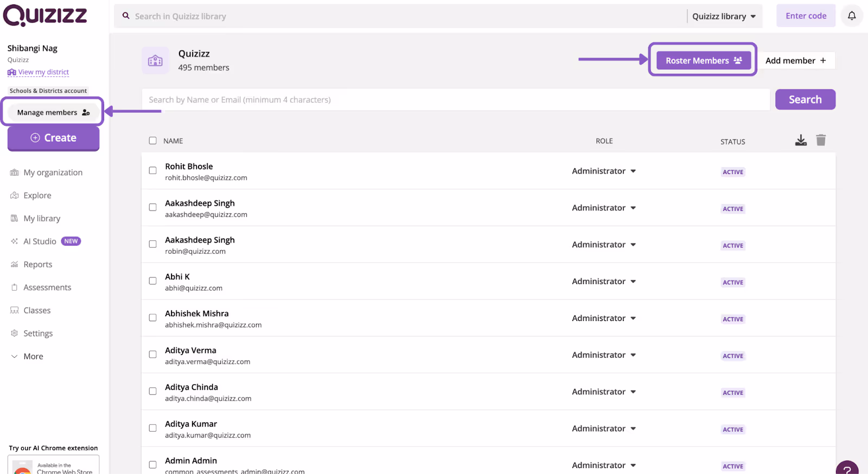Image resolution: width=868 pixels, height=474 pixels.
Task: Open role dropdown for Abhishek Mishra
Action: click(x=604, y=318)
